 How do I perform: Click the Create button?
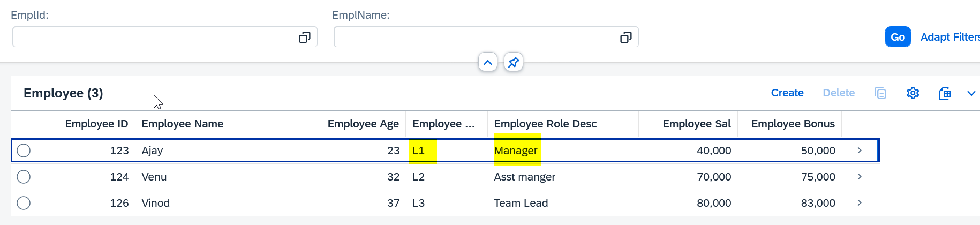pyautogui.click(x=787, y=93)
